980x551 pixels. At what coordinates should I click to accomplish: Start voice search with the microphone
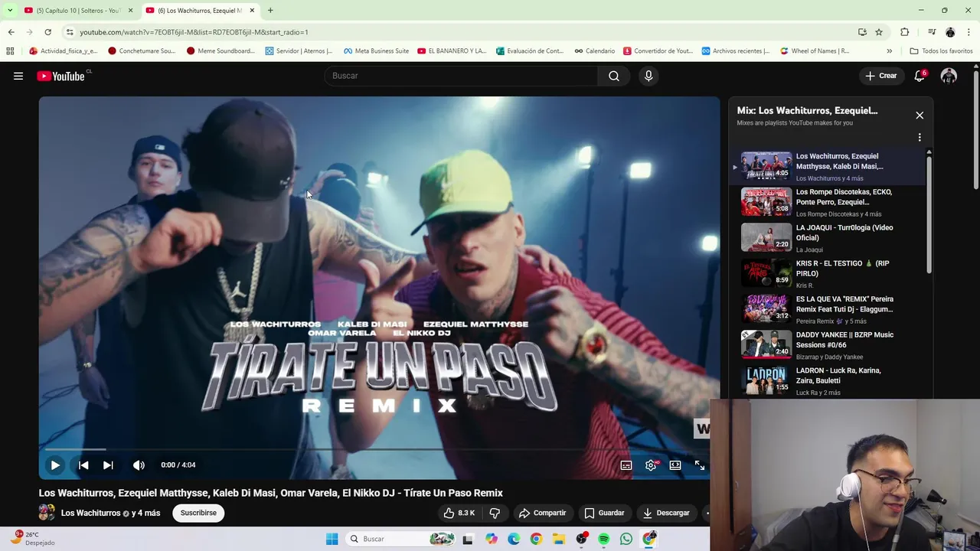tap(648, 76)
